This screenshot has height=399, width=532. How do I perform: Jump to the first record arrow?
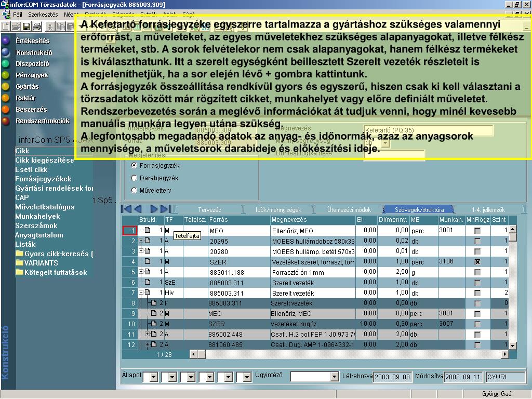(x=126, y=209)
